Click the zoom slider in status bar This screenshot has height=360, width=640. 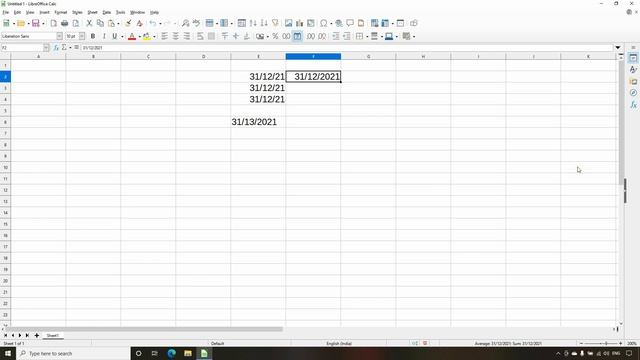601,343
